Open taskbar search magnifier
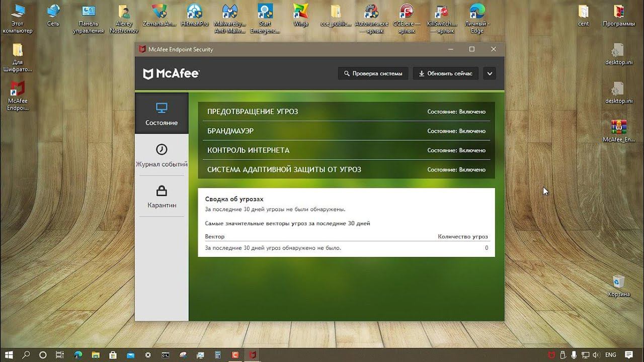Screen dimensions: 644x362 pyautogui.click(x=26, y=354)
